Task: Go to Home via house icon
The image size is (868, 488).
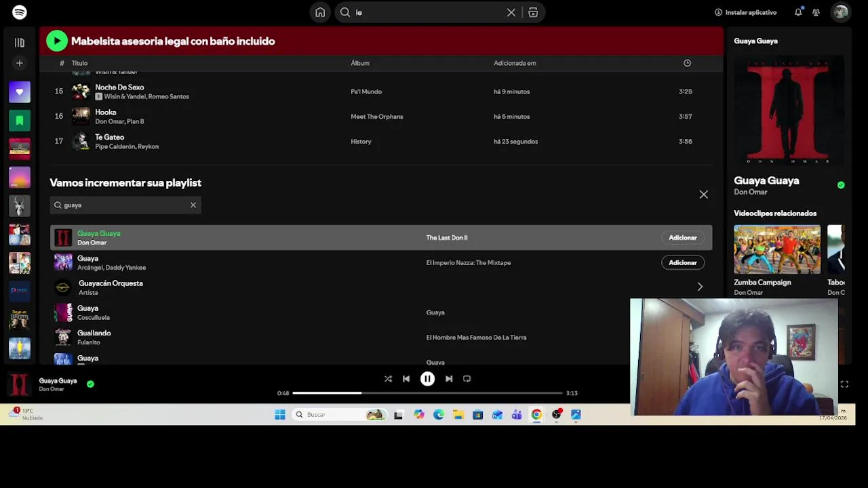Action: 320,12
